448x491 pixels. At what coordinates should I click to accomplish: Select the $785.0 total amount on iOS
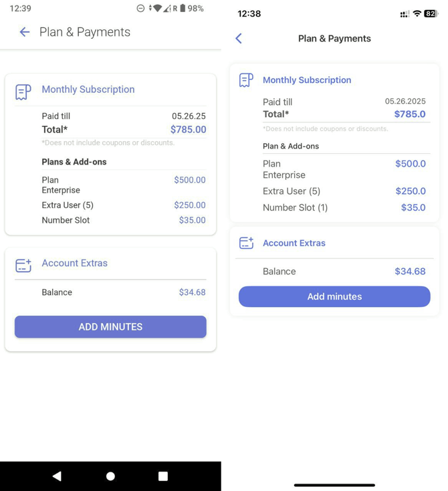click(410, 114)
